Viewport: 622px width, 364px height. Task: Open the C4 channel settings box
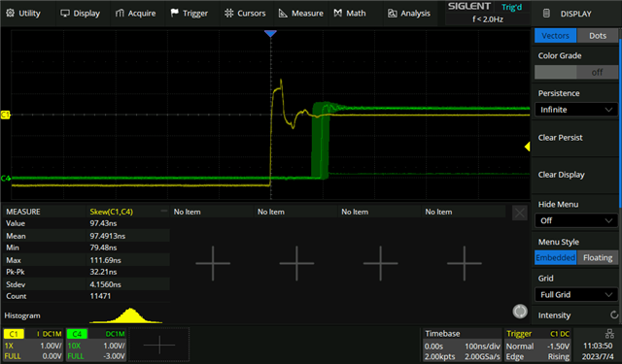tap(96, 345)
